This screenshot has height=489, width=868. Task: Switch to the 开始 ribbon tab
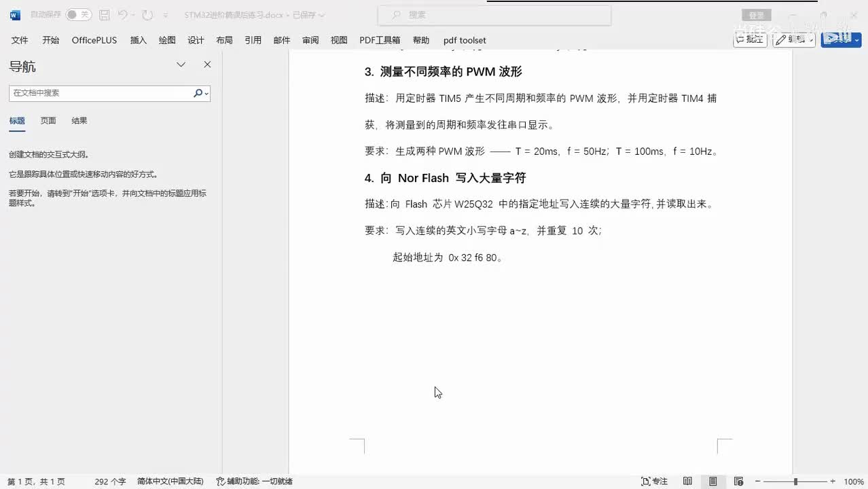point(50,40)
